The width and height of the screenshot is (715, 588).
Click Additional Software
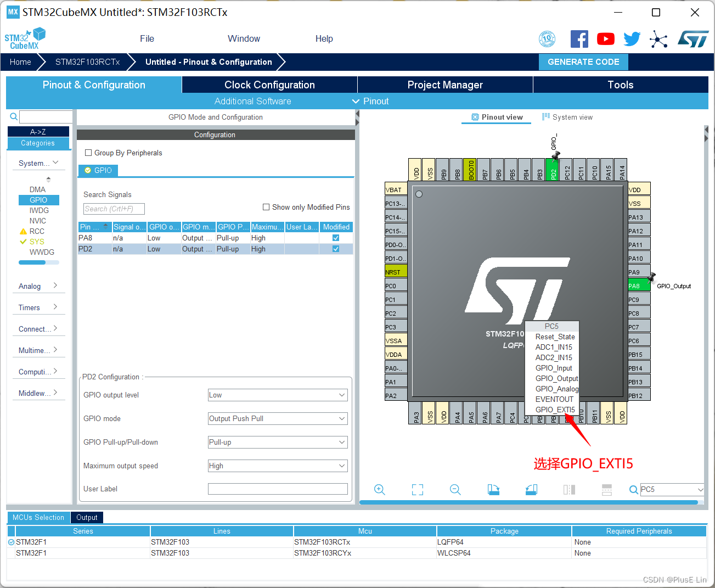[x=252, y=101]
